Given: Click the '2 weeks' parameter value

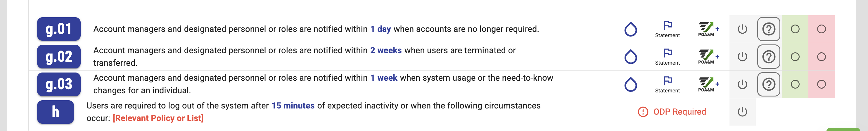Looking at the screenshot, I should (x=386, y=51).
